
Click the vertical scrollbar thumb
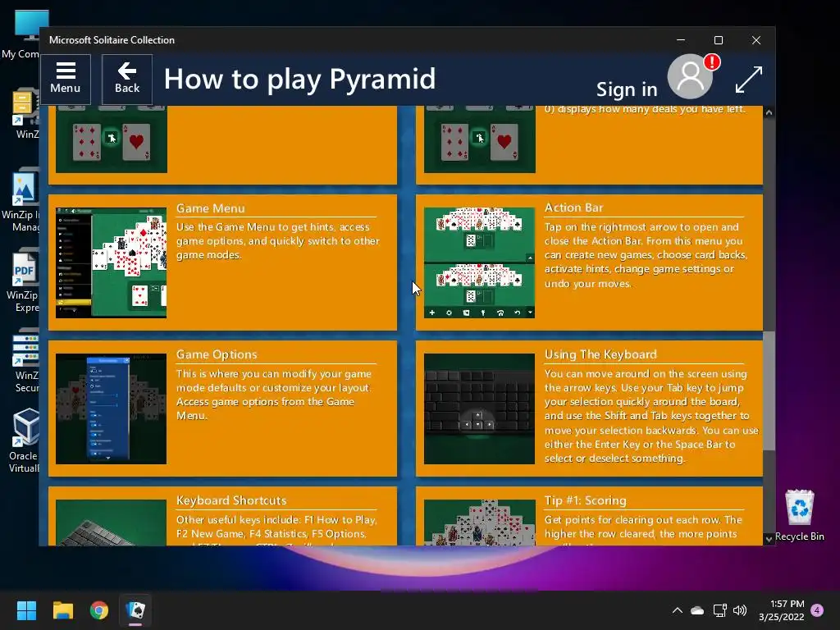point(769,391)
